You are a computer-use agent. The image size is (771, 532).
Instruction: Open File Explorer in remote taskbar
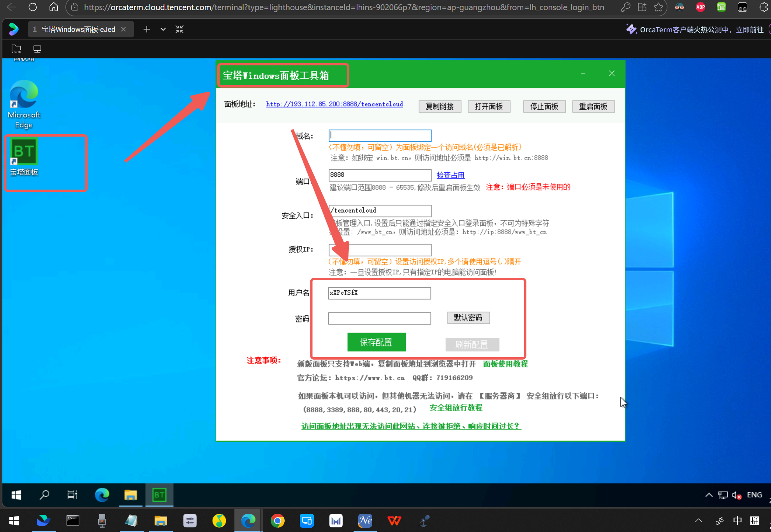(x=130, y=495)
